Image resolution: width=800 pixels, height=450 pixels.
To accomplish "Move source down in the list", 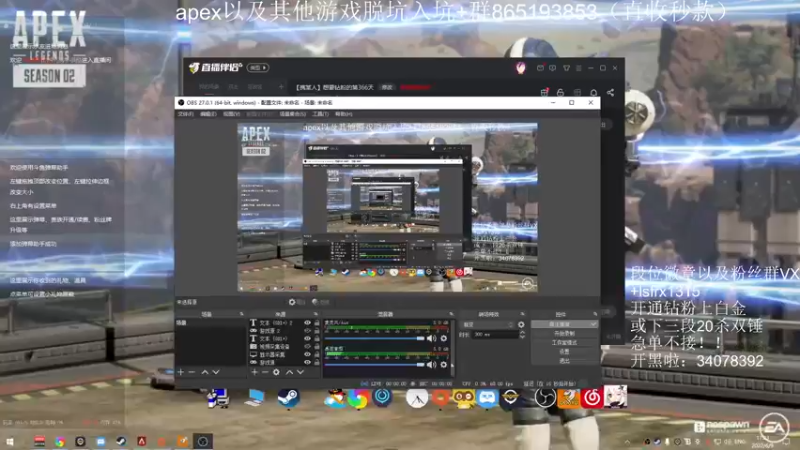I will point(301,372).
